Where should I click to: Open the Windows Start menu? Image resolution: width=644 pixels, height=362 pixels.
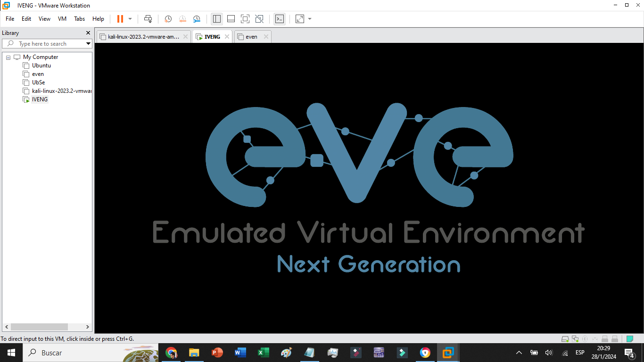(x=11, y=353)
